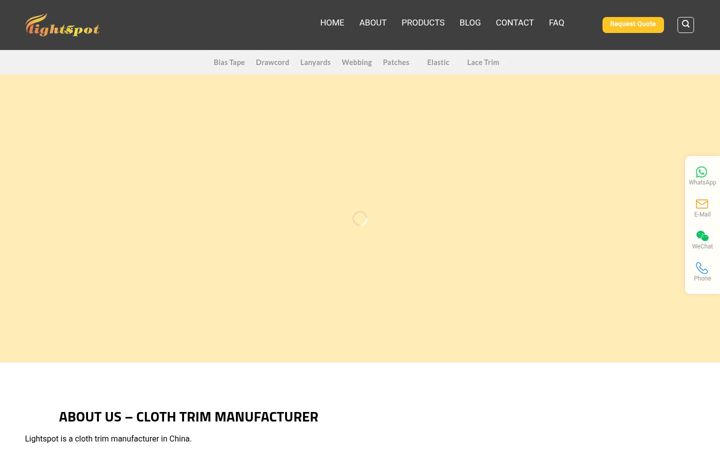Open the CONTACT page
Screen dimensions: 720x450
(x=514, y=23)
